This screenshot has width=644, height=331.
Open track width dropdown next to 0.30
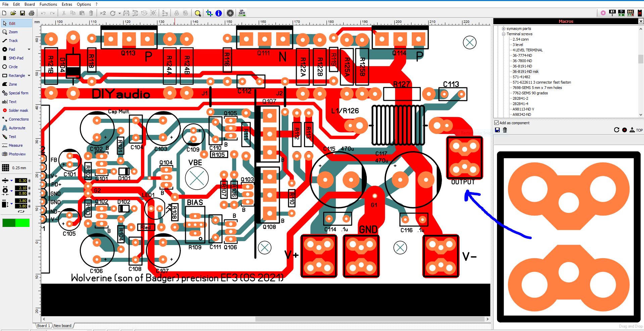coord(11,181)
